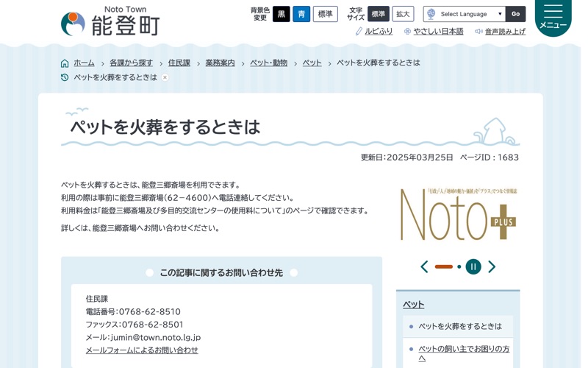This screenshot has height=368, width=588.
Task: Switch background color to blue (青)
Action: [301, 14]
